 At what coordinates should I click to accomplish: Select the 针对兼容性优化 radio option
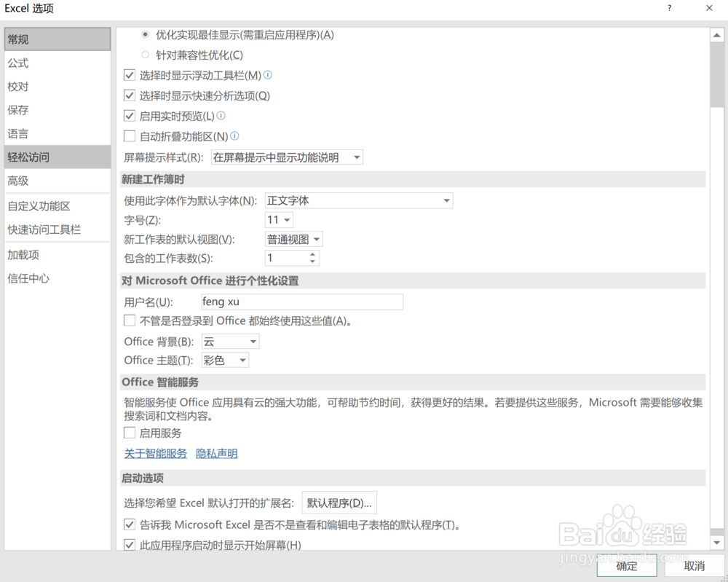click(x=147, y=55)
